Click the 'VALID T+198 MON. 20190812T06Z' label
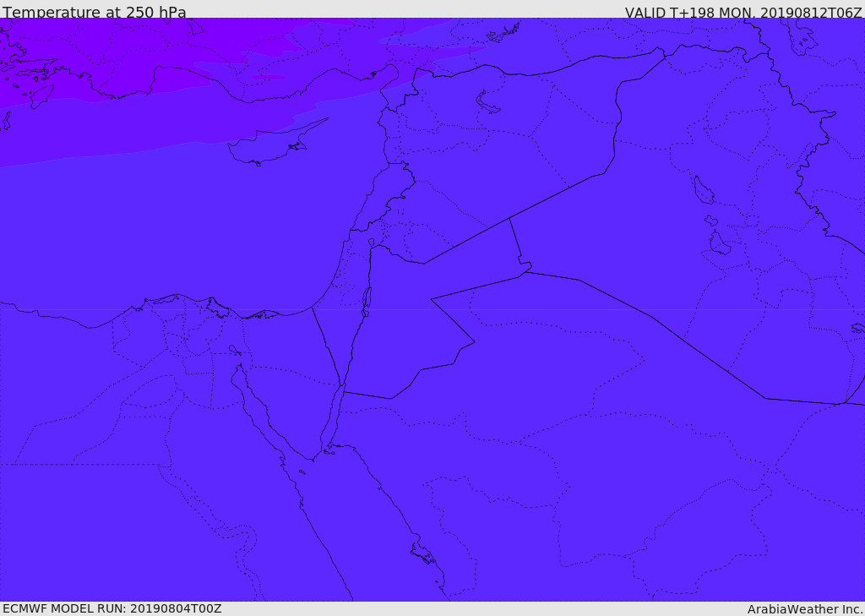Screen dimensions: 865x616 click(743, 13)
